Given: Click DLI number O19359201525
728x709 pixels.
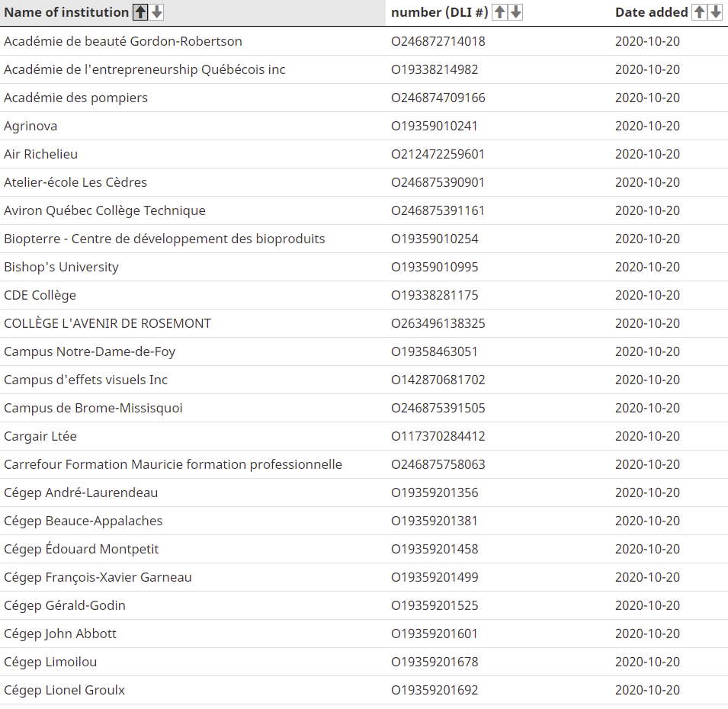Looking at the screenshot, I should click(434, 605).
